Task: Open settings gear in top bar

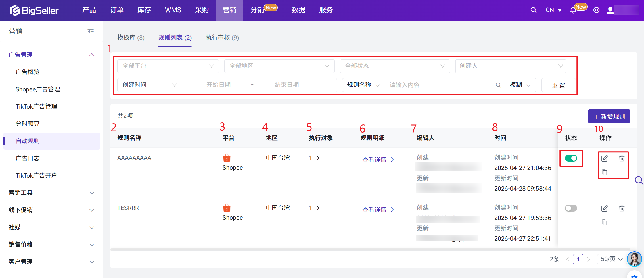Action: pyautogui.click(x=596, y=10)
